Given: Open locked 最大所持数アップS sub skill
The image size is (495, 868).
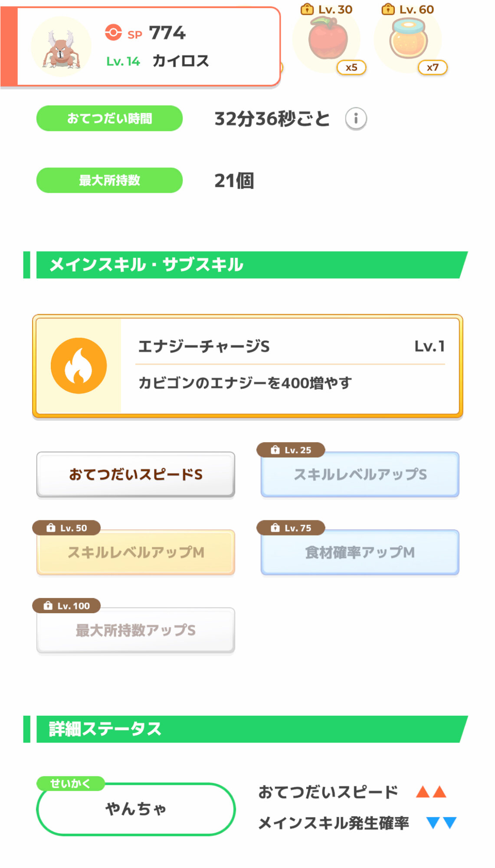Looking at the screenshot, I should click(136, 630).
